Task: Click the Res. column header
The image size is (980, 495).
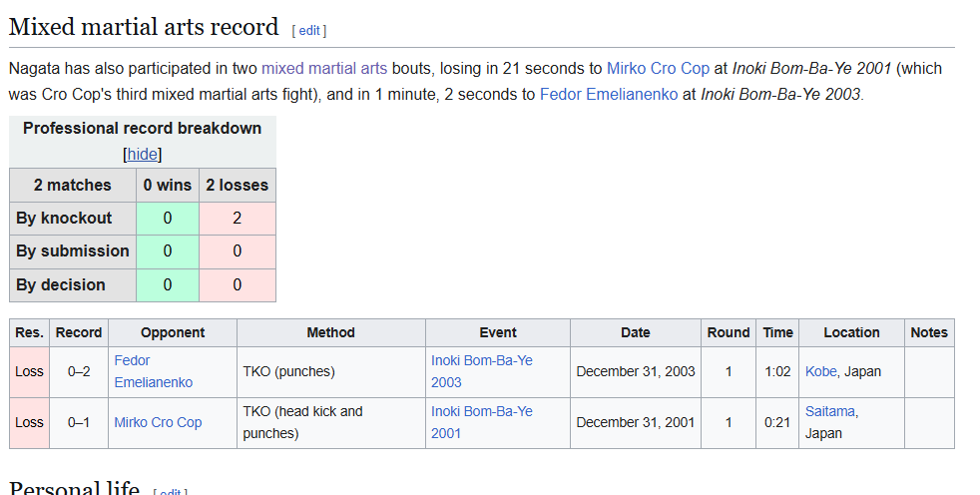Action: [29, 332]
